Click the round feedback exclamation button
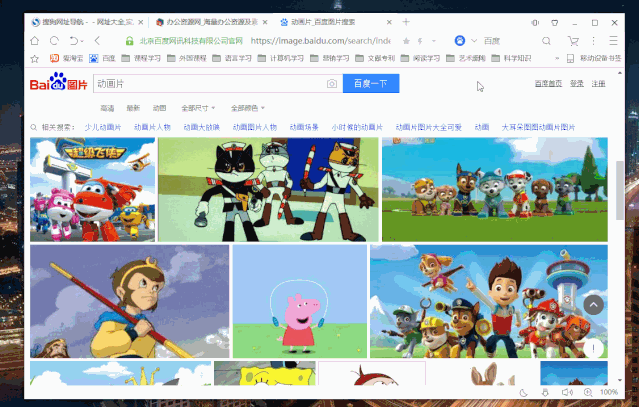639x407 pixels. (593, 348)
